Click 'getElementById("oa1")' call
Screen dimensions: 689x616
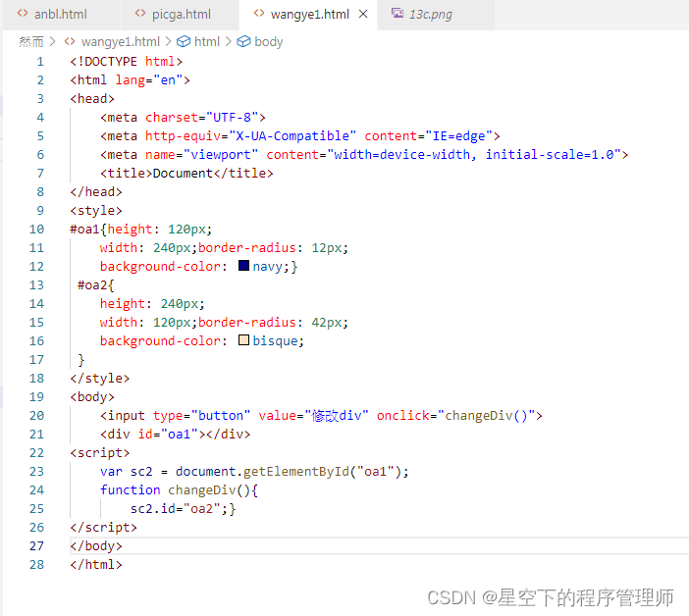322,472
